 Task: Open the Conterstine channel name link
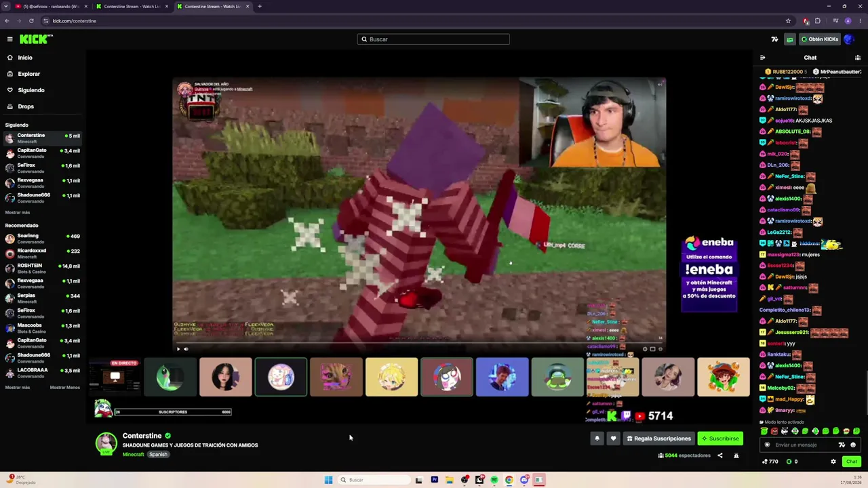coord(142,436)
